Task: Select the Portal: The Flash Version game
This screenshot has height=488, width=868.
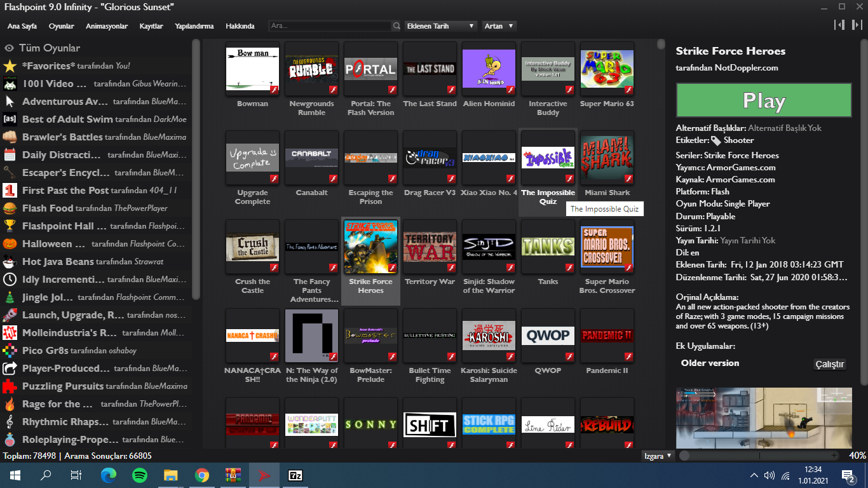Action: coord(370,70)
